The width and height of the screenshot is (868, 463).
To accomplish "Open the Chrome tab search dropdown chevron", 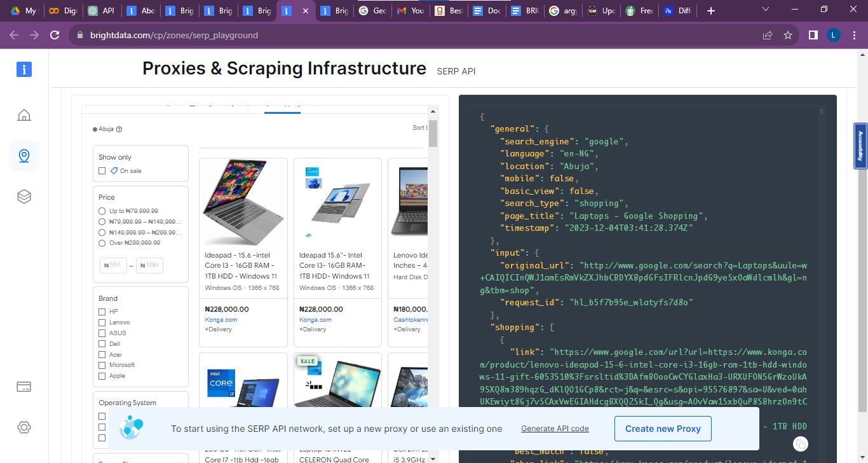I will pos(766,10).
